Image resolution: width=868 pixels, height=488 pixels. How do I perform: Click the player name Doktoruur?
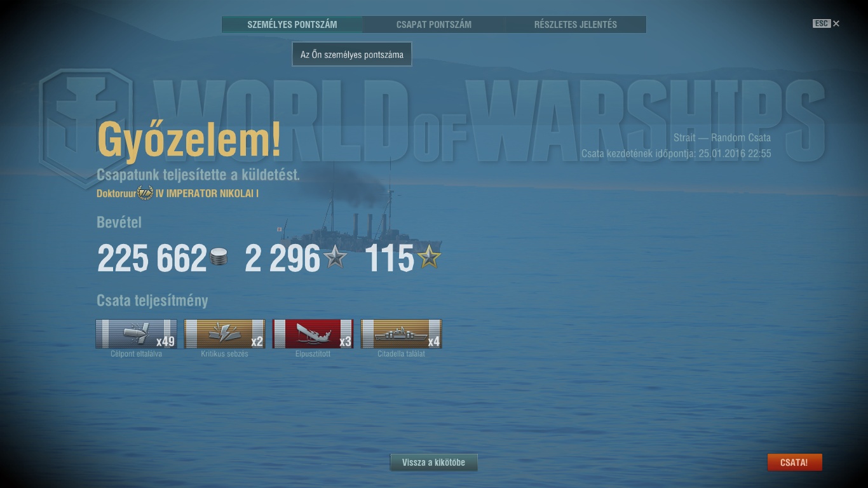pos(116,194)
